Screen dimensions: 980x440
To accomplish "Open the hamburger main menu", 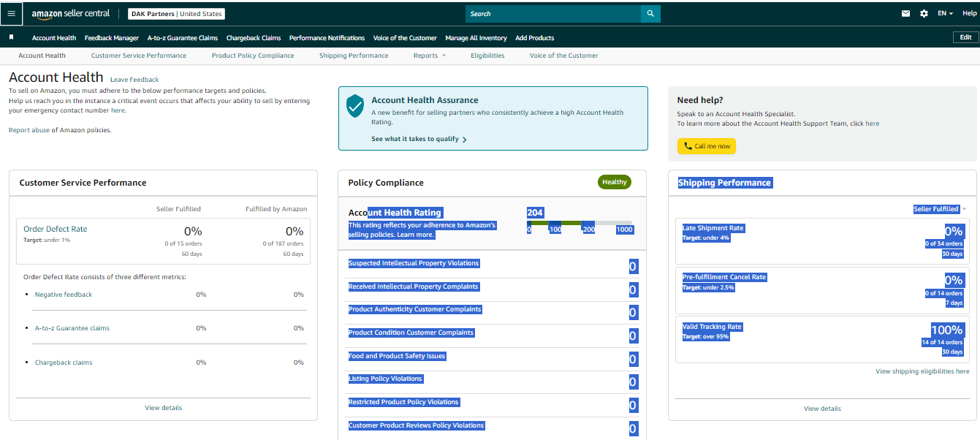I will coord(11,14).
